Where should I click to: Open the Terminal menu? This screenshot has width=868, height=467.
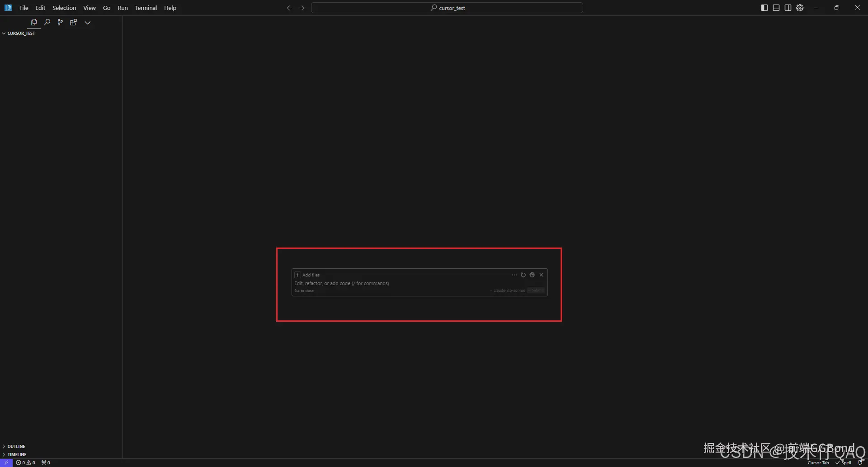(146, 8)
